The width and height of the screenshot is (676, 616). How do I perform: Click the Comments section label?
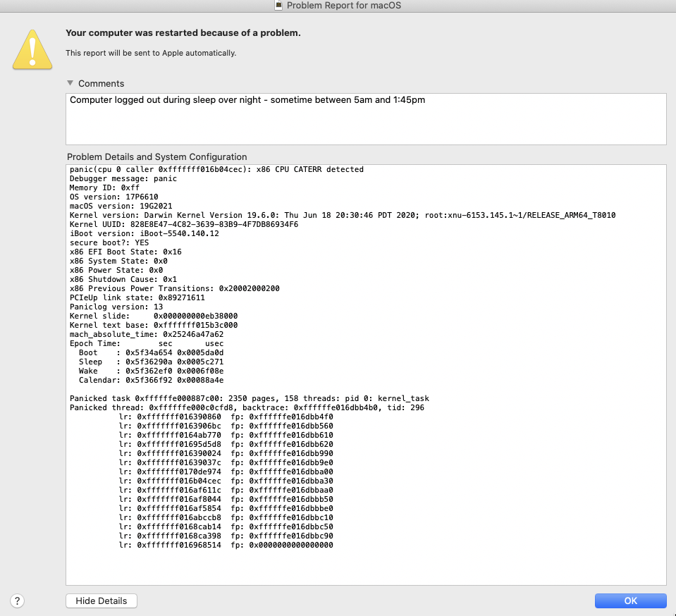[x=102, y=83]
